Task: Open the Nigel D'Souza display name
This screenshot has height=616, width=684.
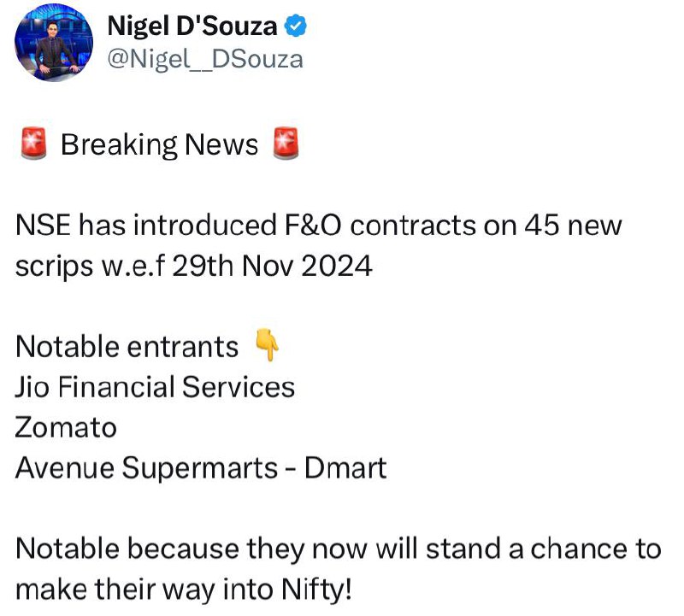Action: click(192, 26)
